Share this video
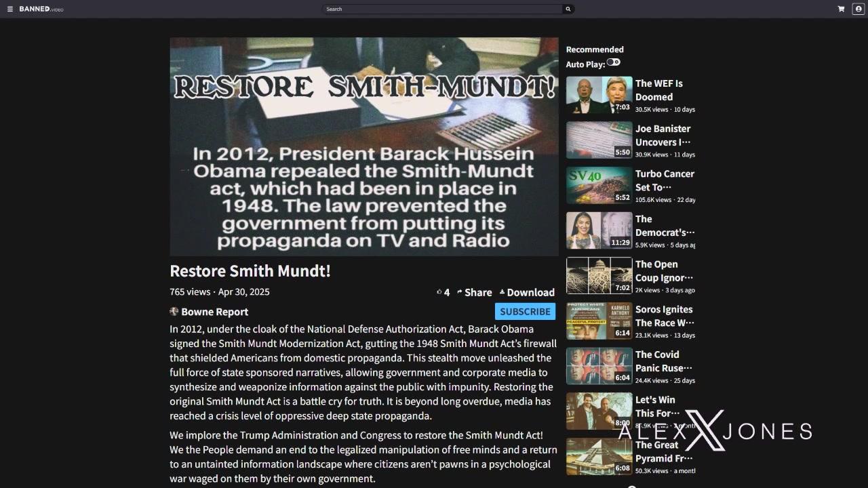Viewport: 868px width, 488px height. pos(474,292)
